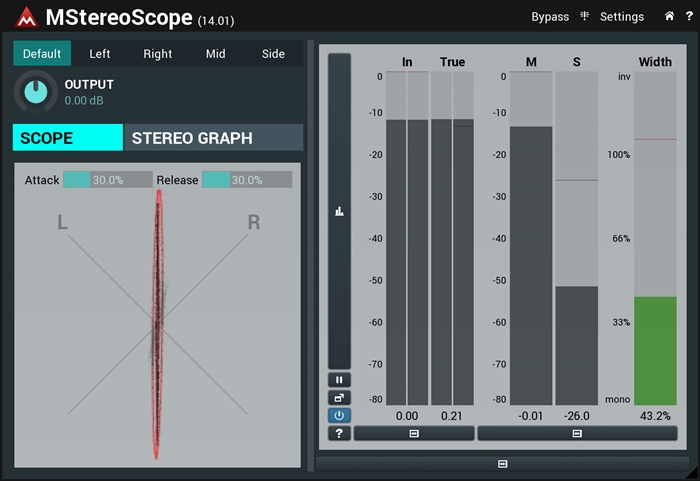Image resolution: width=700 pixels, height=481 pixels.
Task: Pop out the meters into separate window
Action: pyautogui.click(x=339, y=398)
